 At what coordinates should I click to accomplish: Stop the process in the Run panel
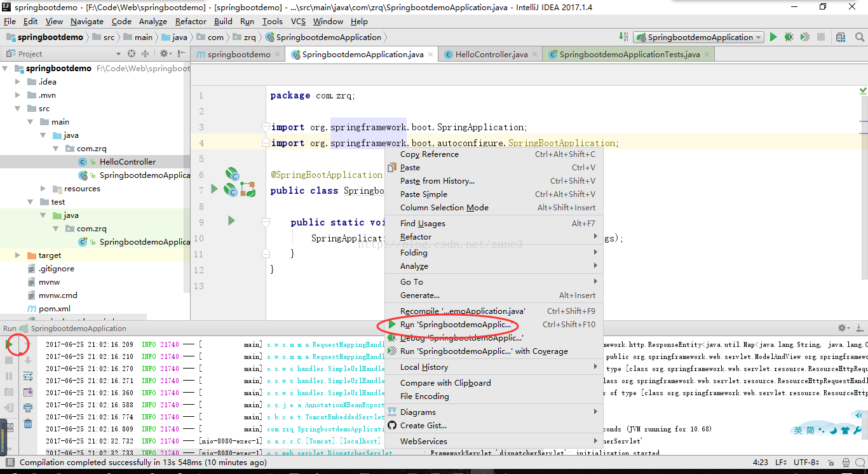(9, 360)
